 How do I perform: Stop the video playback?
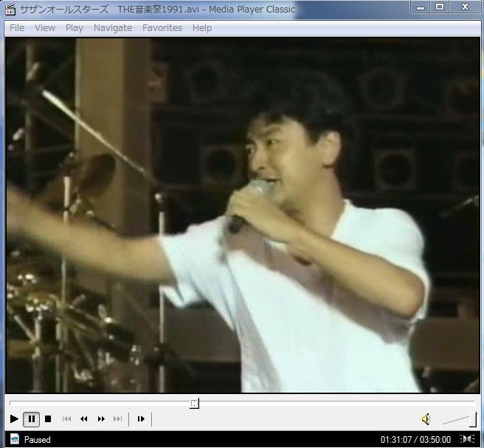[48, 419]
